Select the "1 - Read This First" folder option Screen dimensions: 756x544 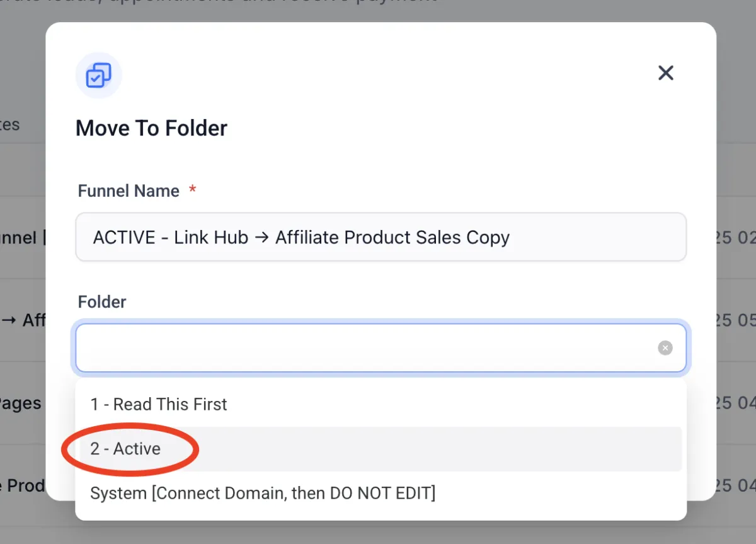tap(159, 404)
